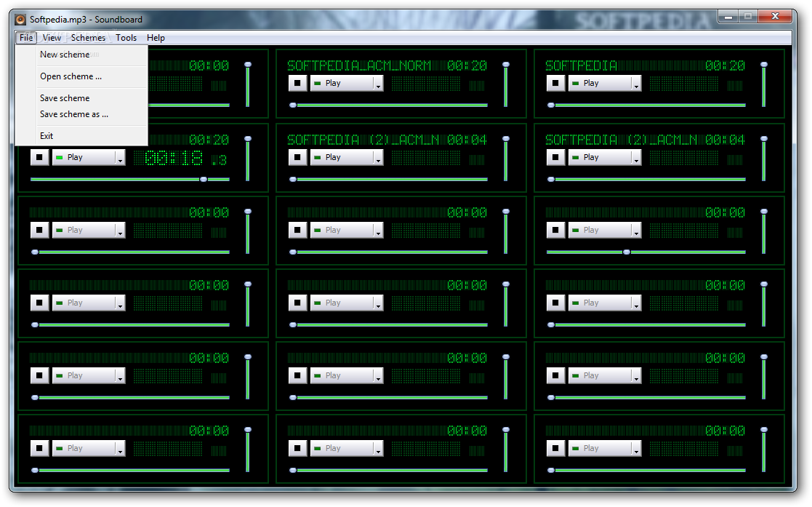Click Exit in the File menu
This screenshot has width=812, height=507.
tap(82, 136)
